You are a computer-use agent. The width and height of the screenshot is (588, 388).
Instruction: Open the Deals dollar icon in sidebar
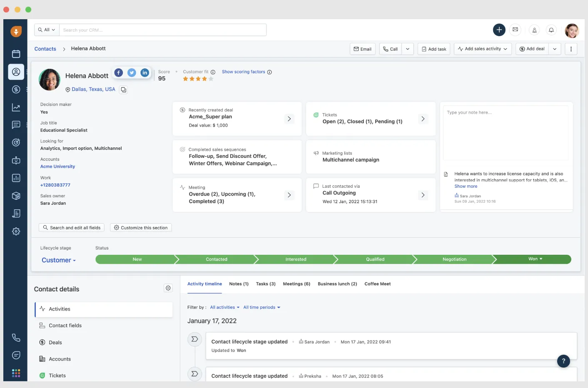(16, 90)
